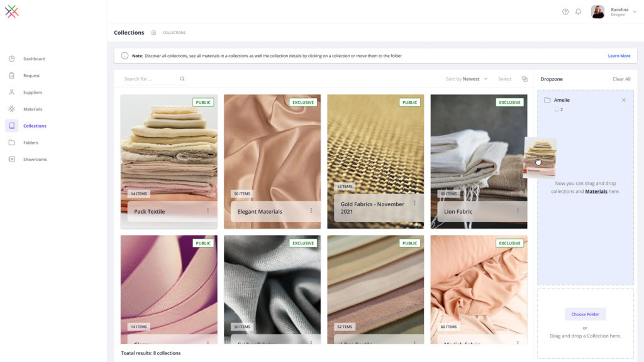Click the Pack Textile title
This screenshot has width=644, height=362.
(x=150, y=211)
